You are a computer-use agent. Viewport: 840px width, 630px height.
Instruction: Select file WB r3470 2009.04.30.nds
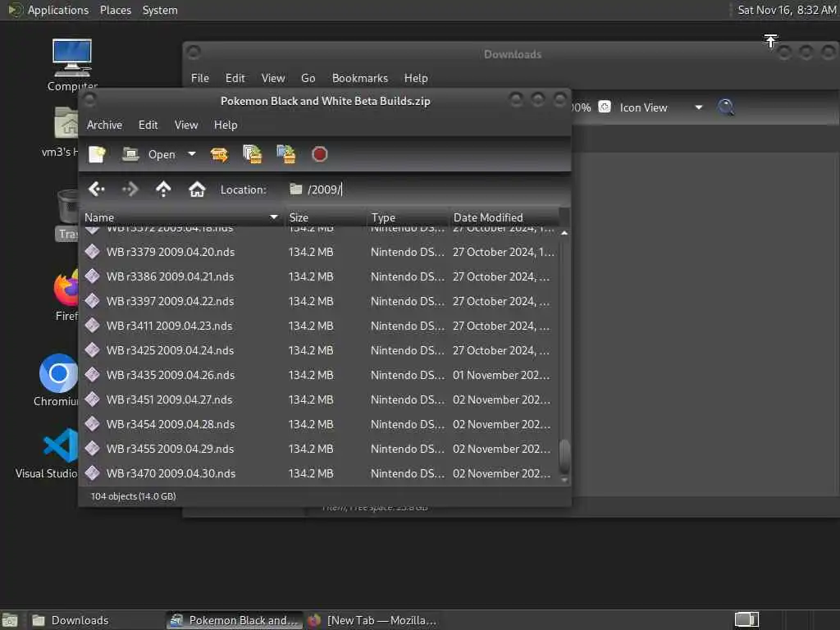(319, 473)
